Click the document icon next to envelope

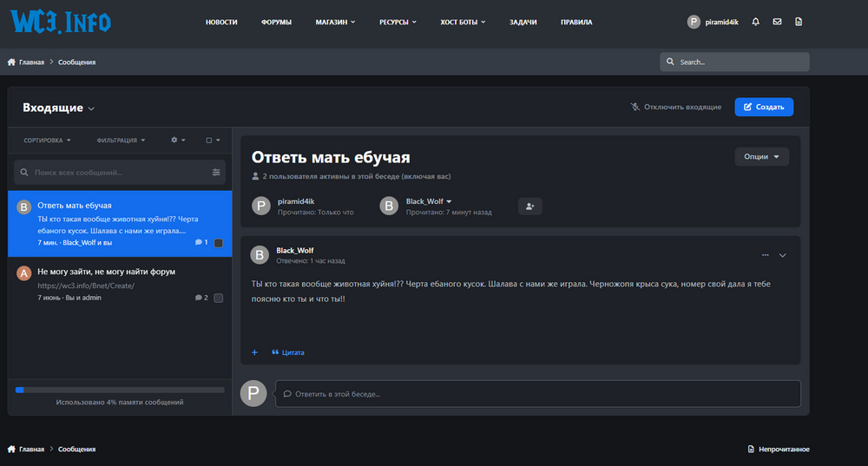799,22
